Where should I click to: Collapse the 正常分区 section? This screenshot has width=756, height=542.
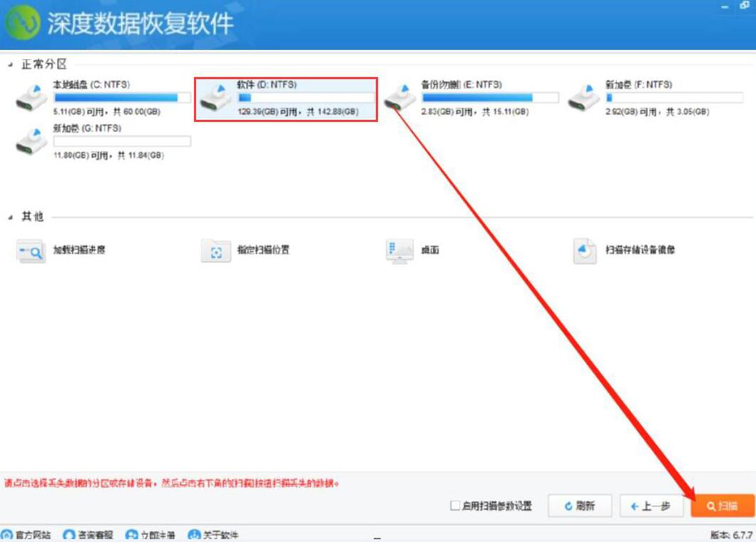(10, 65)
